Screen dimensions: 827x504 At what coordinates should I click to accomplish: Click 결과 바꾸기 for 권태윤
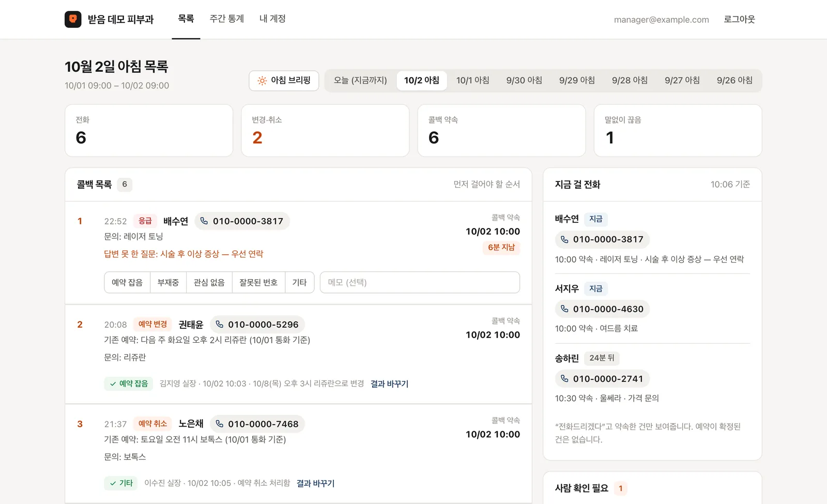389,384
